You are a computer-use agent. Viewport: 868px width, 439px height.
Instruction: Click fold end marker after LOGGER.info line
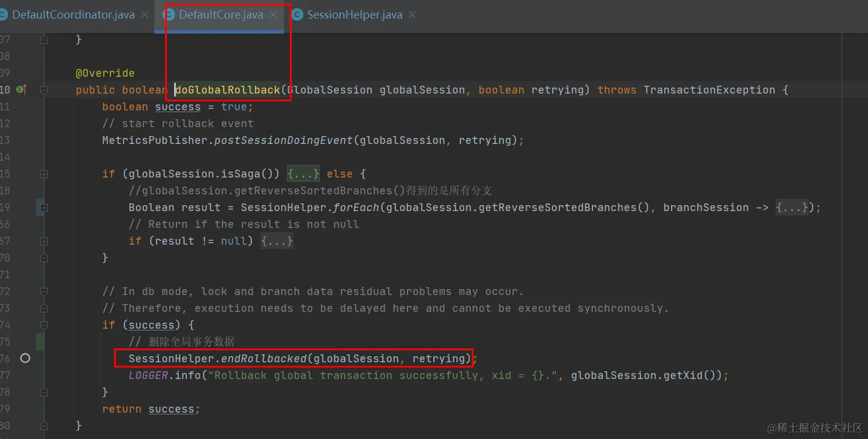coord(44,392)
